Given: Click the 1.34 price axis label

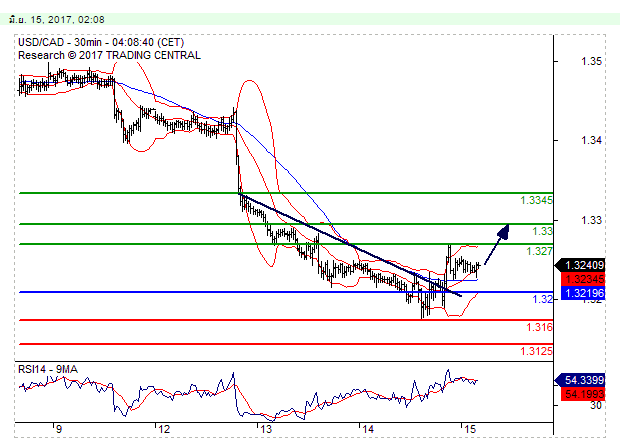Looking at the screenshot, I should coord(592,140).
